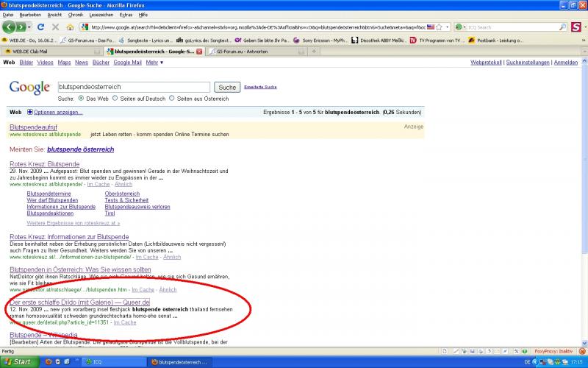Select the 'Seiten auf Deutsch' radio button
The width and height of the screenshot is (588, 368).
coord(115,99)
